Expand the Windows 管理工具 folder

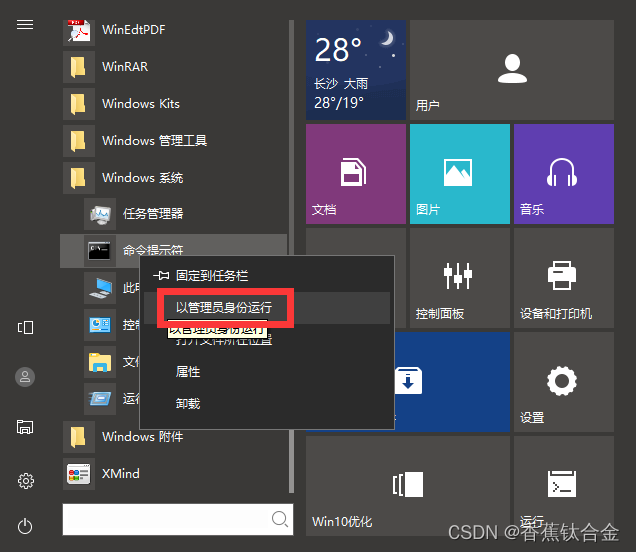175,141
